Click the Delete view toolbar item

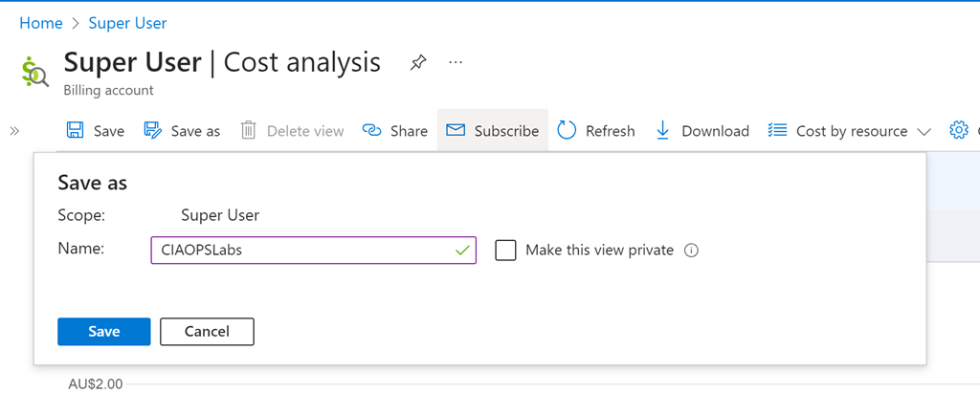tap(292, 131)
